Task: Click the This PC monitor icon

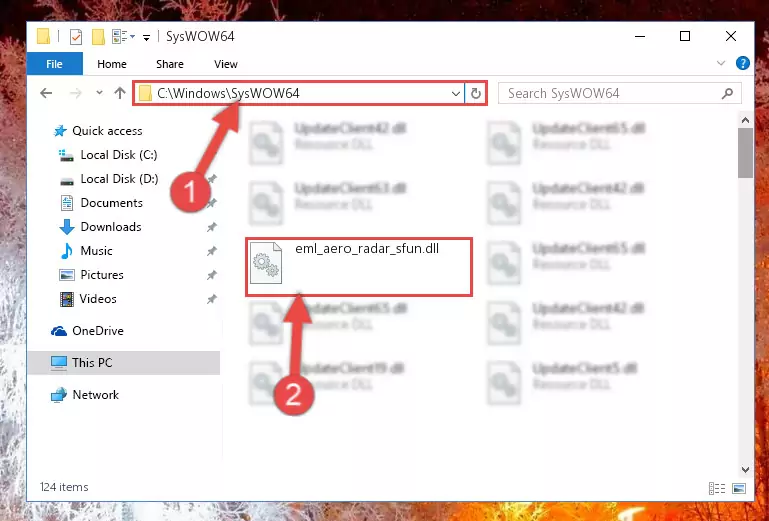Action: click(x=59, y=363)
